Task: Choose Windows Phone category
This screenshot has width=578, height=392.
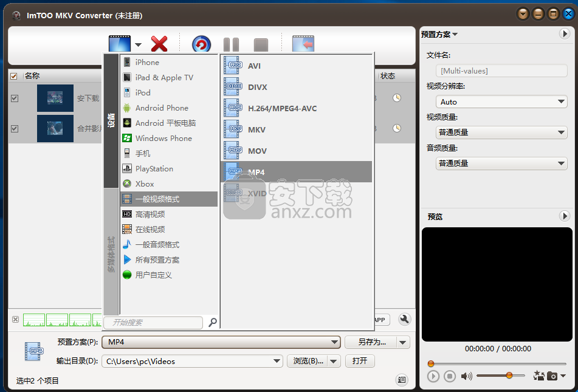Action: (169, 139)
